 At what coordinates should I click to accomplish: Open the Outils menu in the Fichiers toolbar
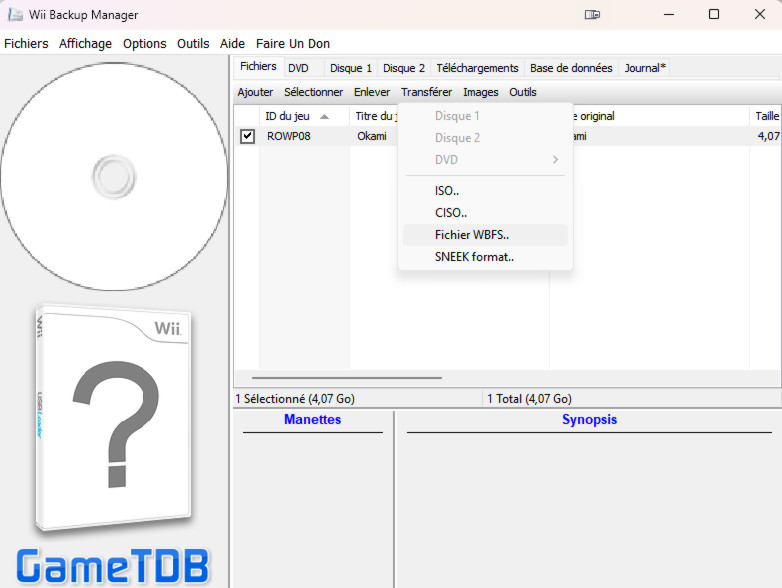(x=523, y=92)
